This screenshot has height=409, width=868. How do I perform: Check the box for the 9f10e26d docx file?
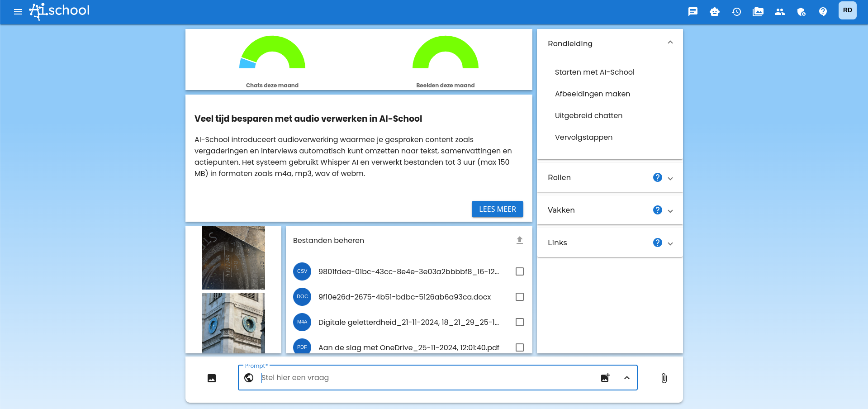click(520, 297)
